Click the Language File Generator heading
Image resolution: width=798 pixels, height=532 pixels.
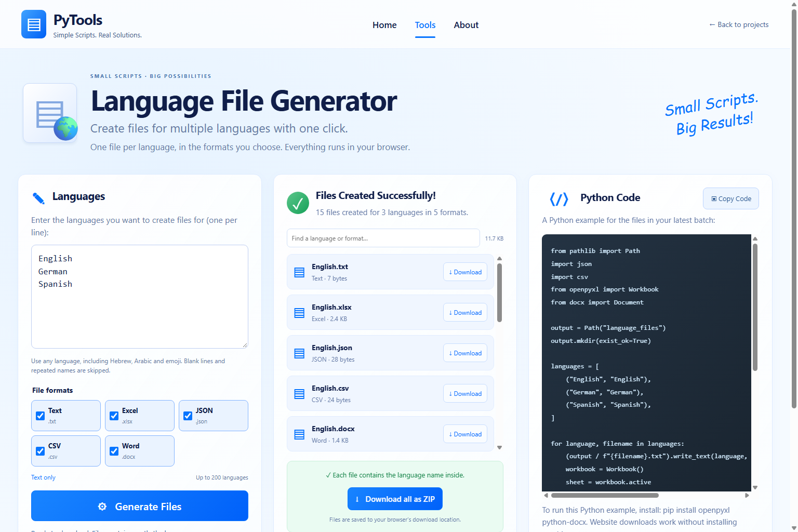244,101
